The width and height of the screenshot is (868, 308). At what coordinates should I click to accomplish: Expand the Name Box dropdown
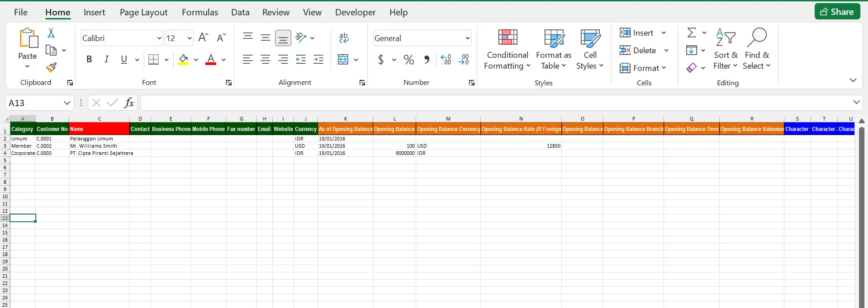pyautogui.click(x=67, y=103)
